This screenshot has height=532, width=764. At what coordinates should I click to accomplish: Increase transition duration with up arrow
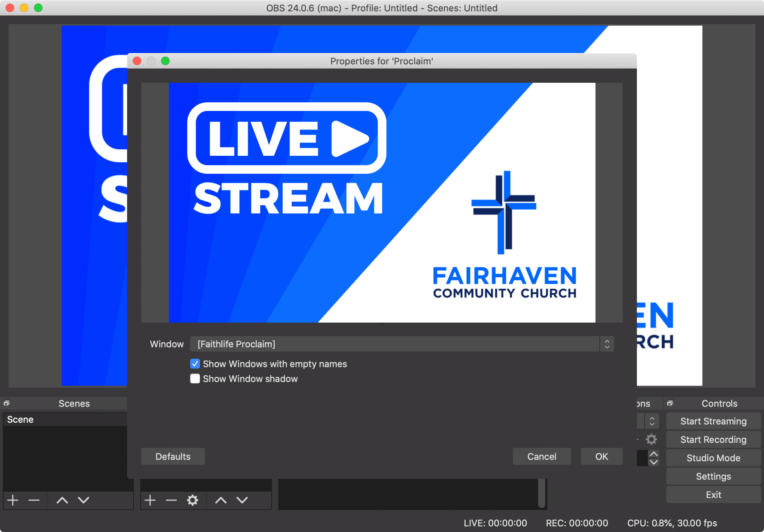(654, 454)
